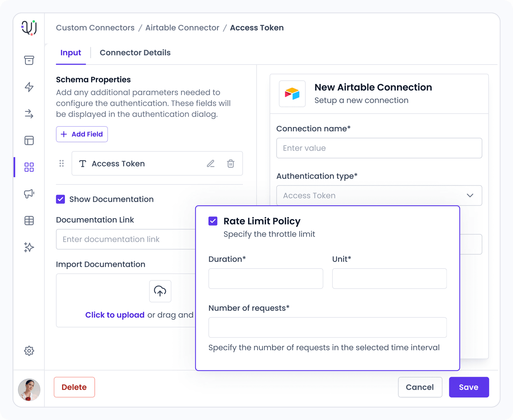Open the Settings gear icon
The height and width of the screenshot is (420, 513).
pyautogui.click(x=29, y=351)
